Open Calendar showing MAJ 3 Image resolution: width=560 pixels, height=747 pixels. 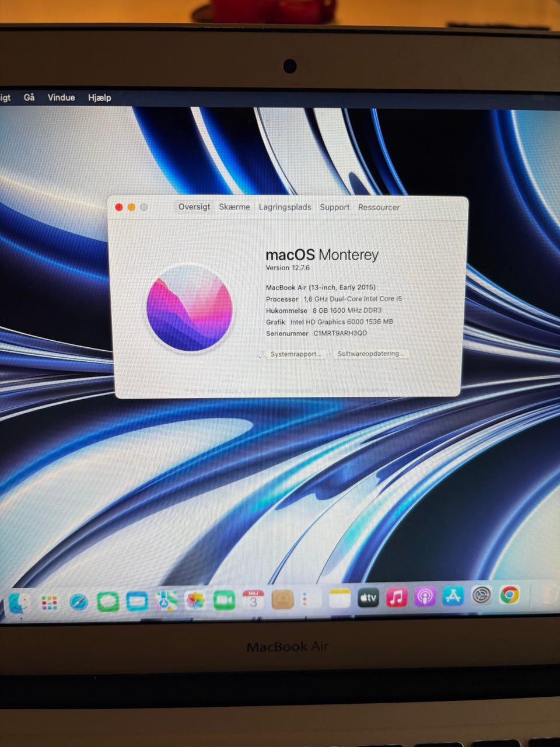tap(253, 599)
